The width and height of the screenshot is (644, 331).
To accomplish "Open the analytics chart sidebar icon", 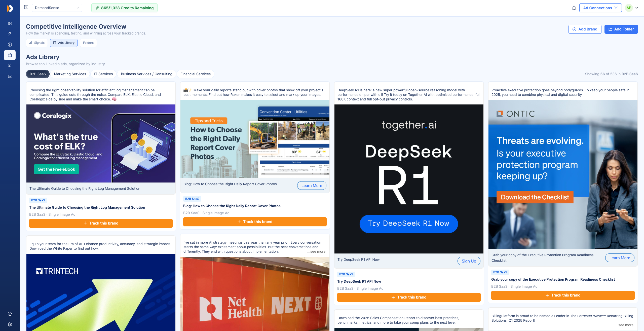I will 10,76.
